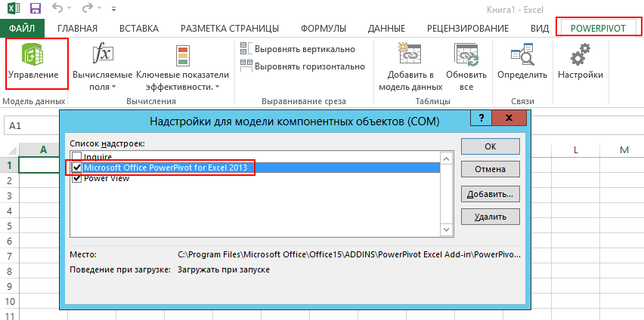644x320 pixels.
Task: Select row 1 header
Action: point(11,165)
